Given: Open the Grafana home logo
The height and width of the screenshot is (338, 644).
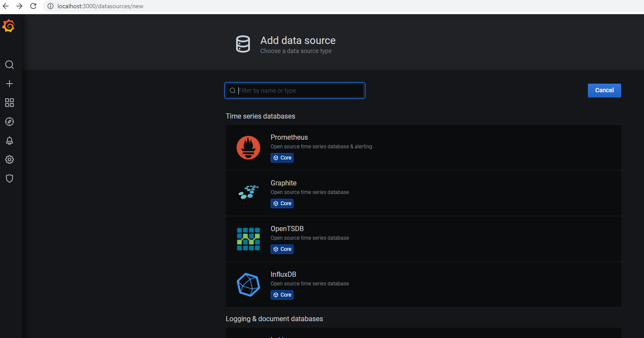Looking at the screenshot, I should click(x=9, y=26).
